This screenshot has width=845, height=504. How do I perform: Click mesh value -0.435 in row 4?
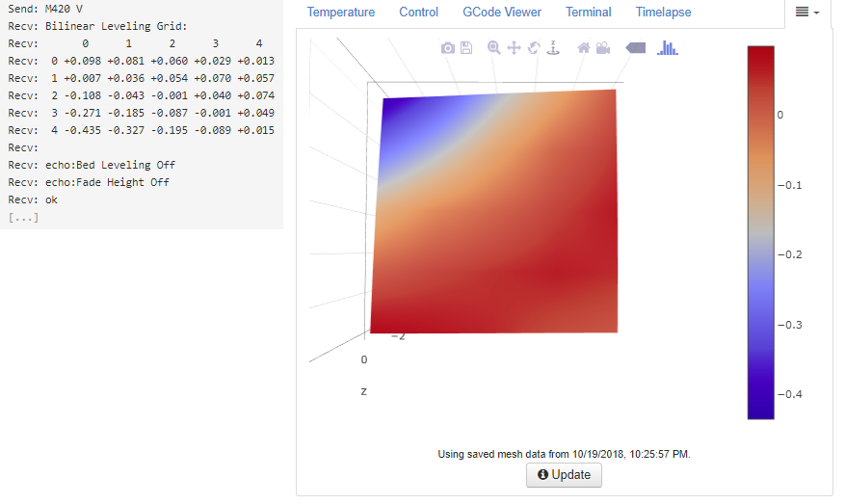pyautogui.click(x=83, y=130)
